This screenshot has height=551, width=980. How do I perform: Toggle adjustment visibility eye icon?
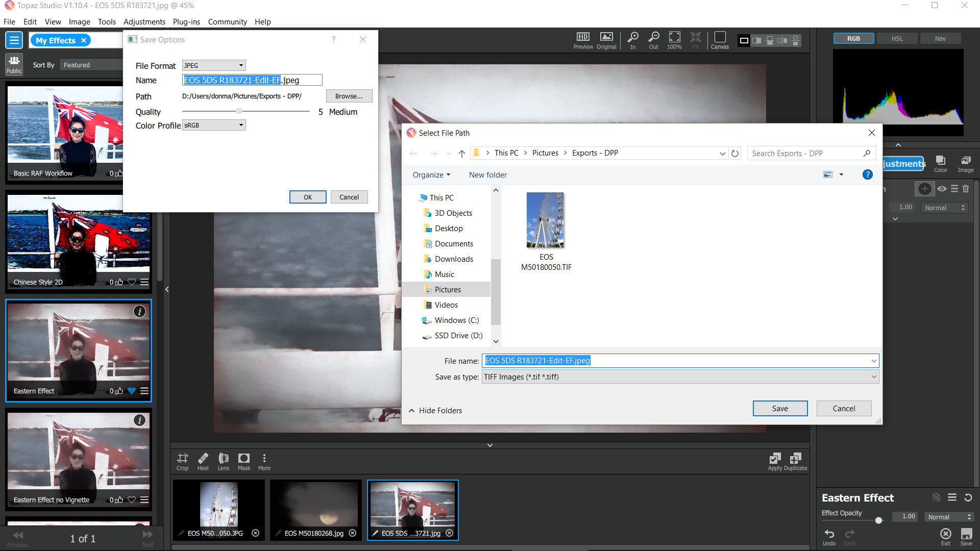(x=942, y=189)
